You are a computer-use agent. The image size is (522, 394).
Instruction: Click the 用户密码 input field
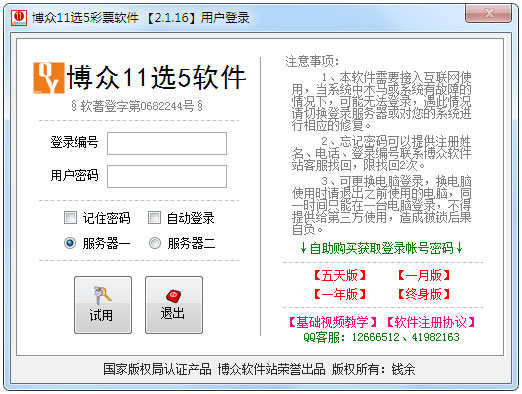click(167, 176)
